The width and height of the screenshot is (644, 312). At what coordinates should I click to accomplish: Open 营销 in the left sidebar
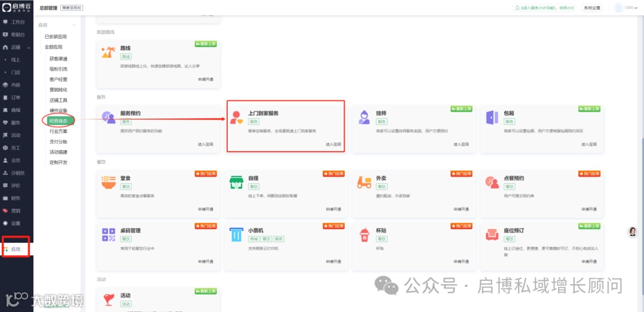pyautogui.click(x=17, y=211)
